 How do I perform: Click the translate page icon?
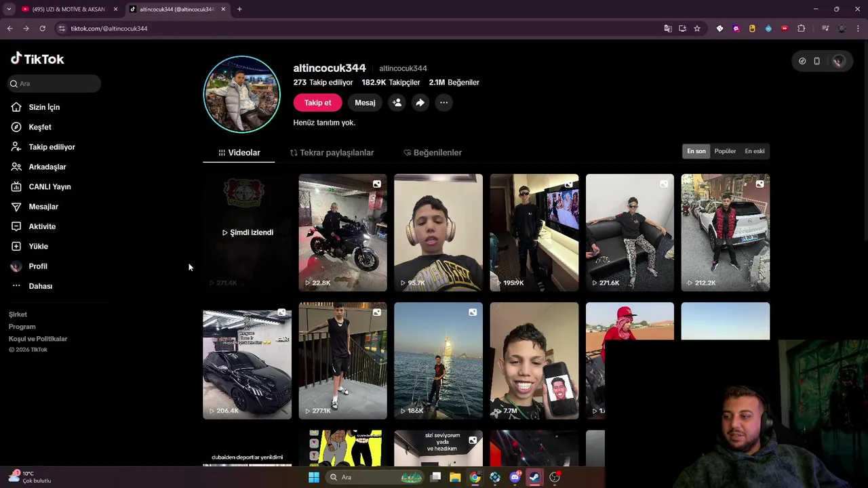[668, 28]
